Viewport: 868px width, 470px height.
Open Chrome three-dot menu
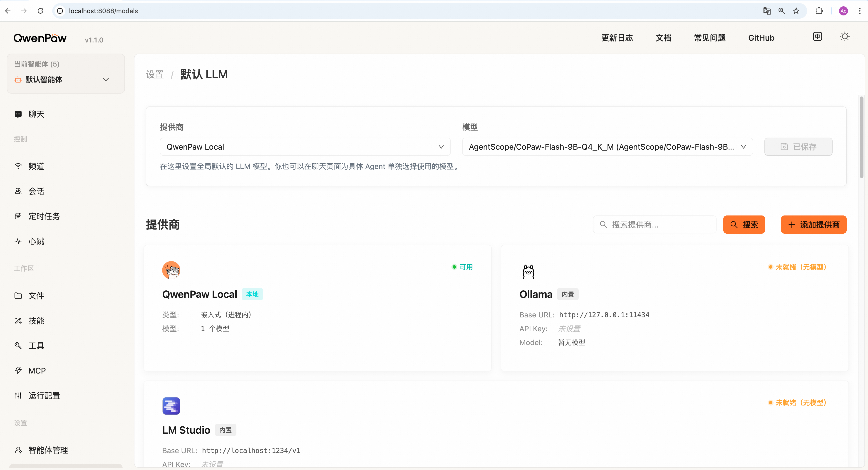860,11
